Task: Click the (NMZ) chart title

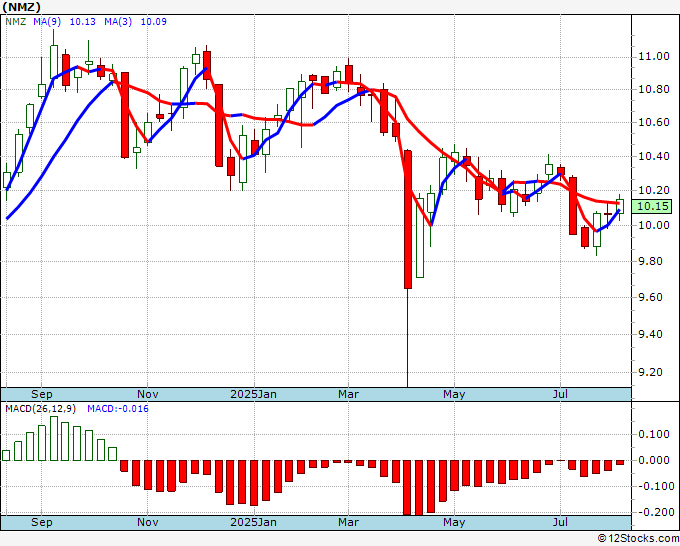Action: [21, 7]
